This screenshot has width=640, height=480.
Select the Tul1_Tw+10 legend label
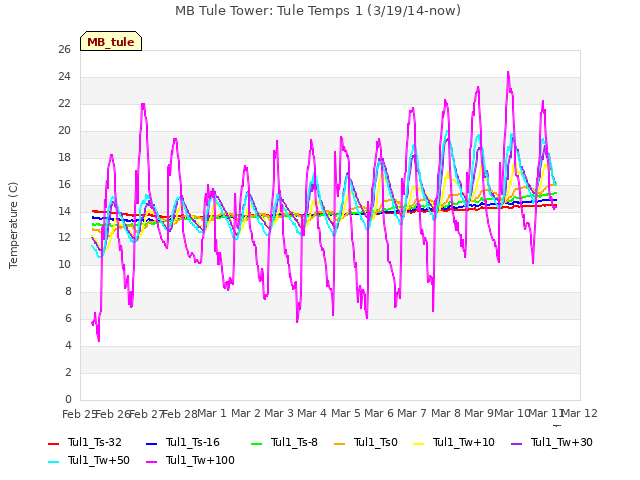pyautogui.click(x=464, y=442)
